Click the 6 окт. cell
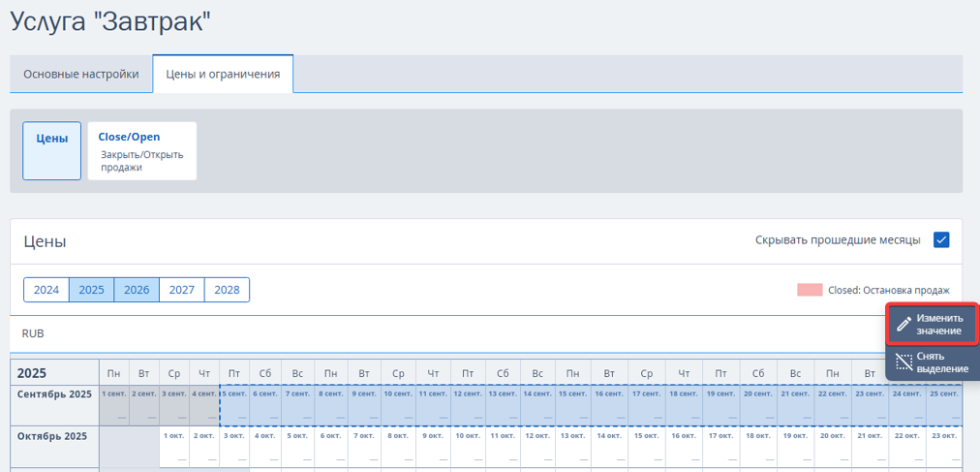This screenshot has width=980, height=472. click(x=330, y=447)
